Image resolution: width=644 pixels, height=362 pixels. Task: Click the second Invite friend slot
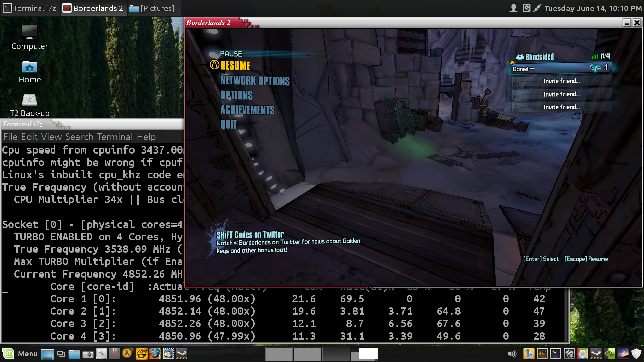click(x=561, y=95)
